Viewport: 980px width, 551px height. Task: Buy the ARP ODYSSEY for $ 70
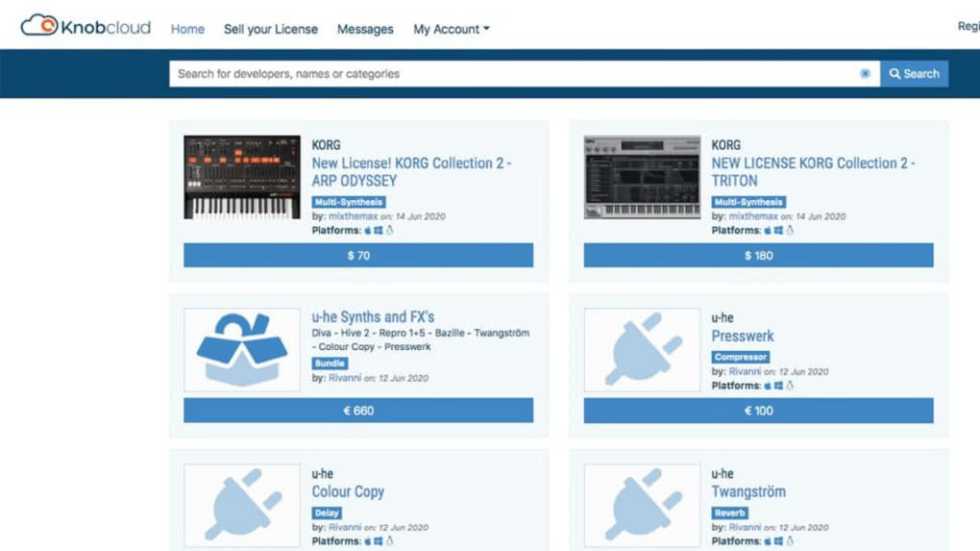(358, 255)
